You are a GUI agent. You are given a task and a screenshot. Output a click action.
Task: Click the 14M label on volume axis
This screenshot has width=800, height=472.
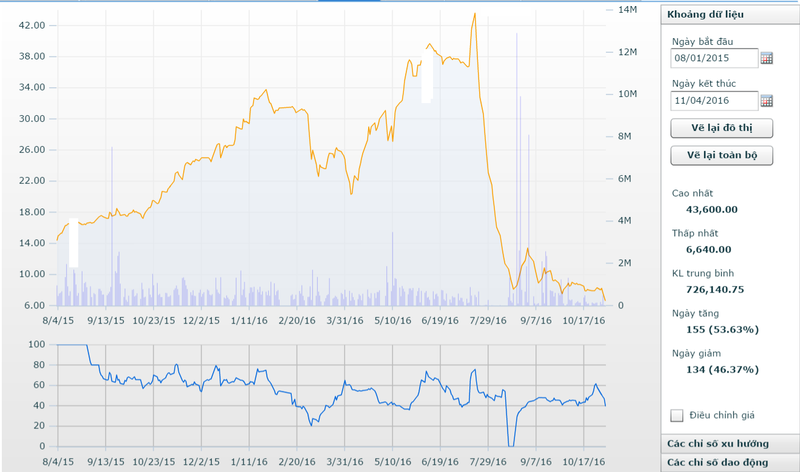coord(627,9)
